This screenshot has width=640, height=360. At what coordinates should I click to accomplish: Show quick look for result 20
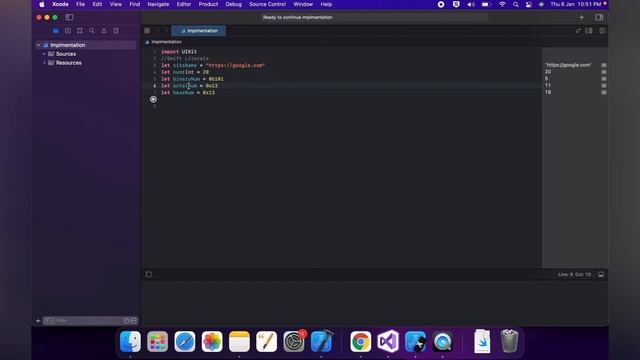[604, 72]
